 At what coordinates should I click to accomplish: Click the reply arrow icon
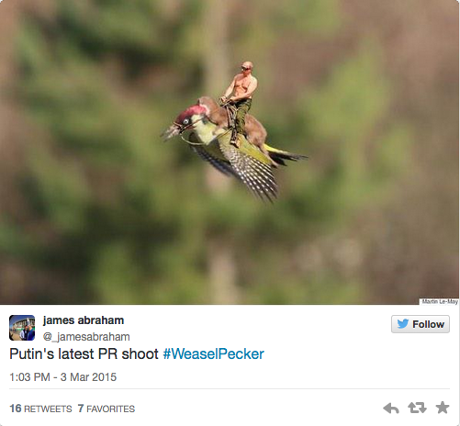391,408
